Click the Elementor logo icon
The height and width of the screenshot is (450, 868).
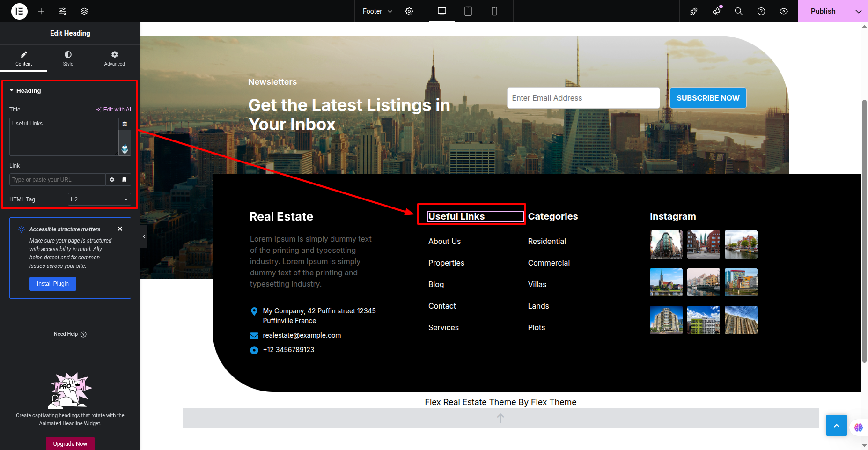click(x=19, y=11)
